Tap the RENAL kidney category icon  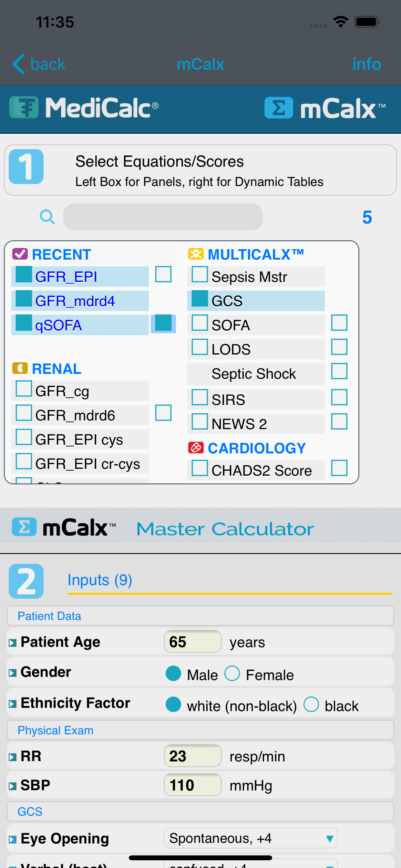[x=20, y=368]
